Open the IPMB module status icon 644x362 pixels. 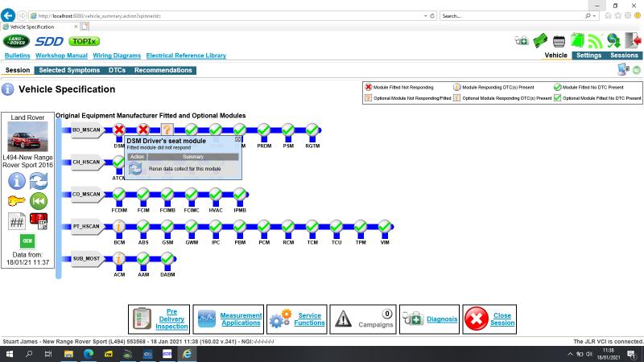coord(240,194)
